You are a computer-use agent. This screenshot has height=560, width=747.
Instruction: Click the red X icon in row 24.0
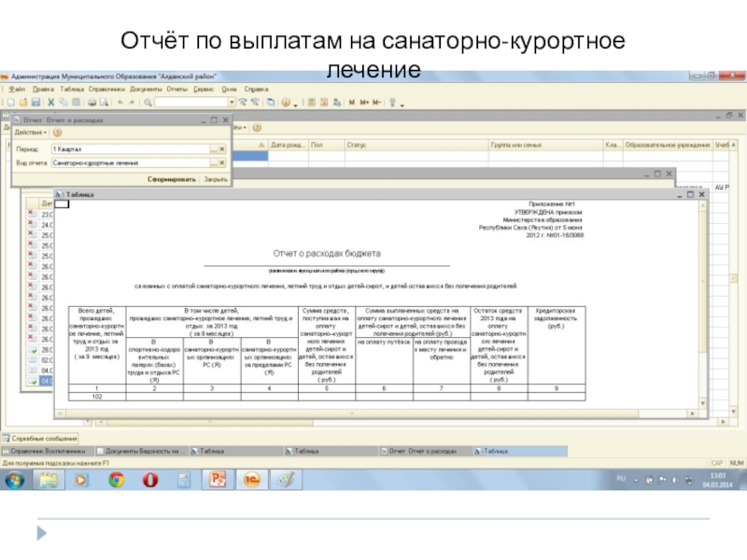click(32, 224)
